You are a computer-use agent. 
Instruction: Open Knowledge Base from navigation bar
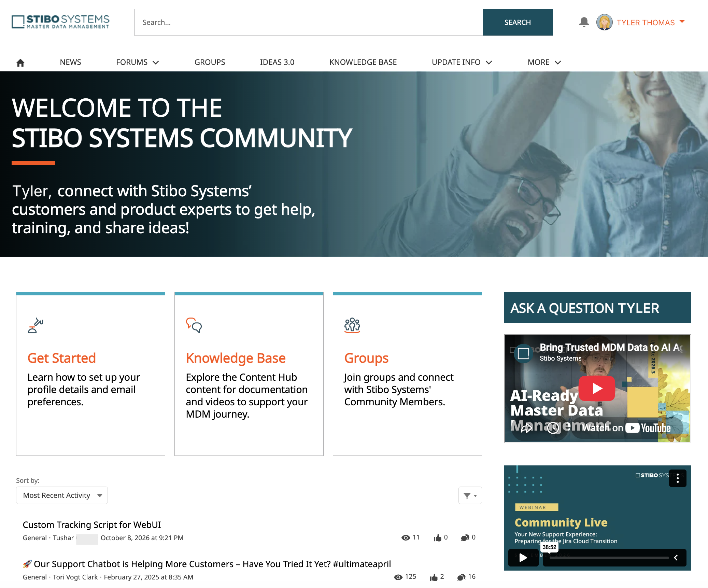tap(363, 62)
